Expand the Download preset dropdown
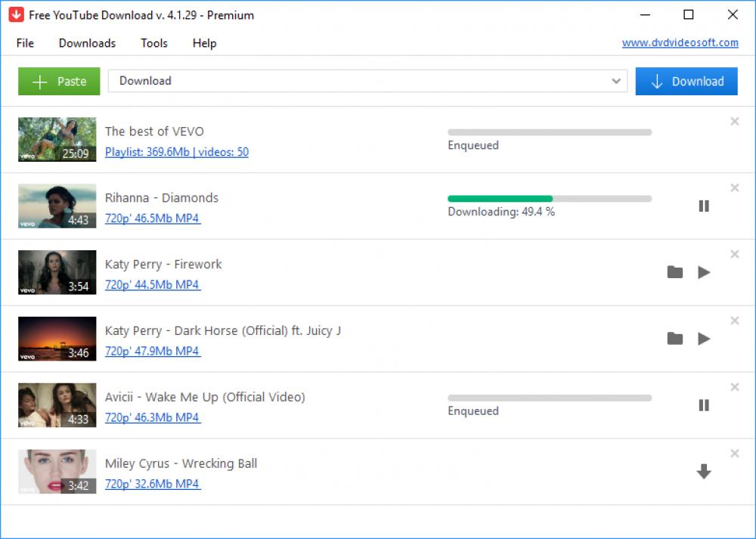Screen dimensions: 756x539 point(616,81)
